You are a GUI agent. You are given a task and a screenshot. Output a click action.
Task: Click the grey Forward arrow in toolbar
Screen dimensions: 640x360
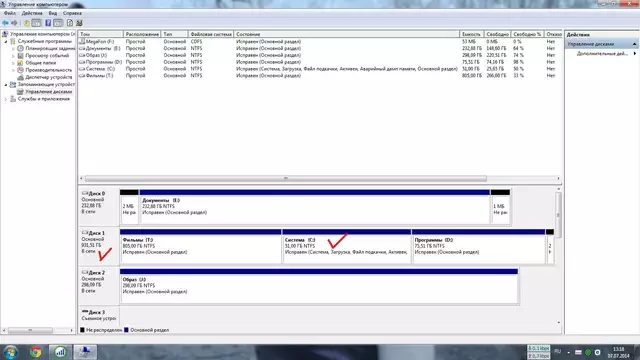pos(14,23)
